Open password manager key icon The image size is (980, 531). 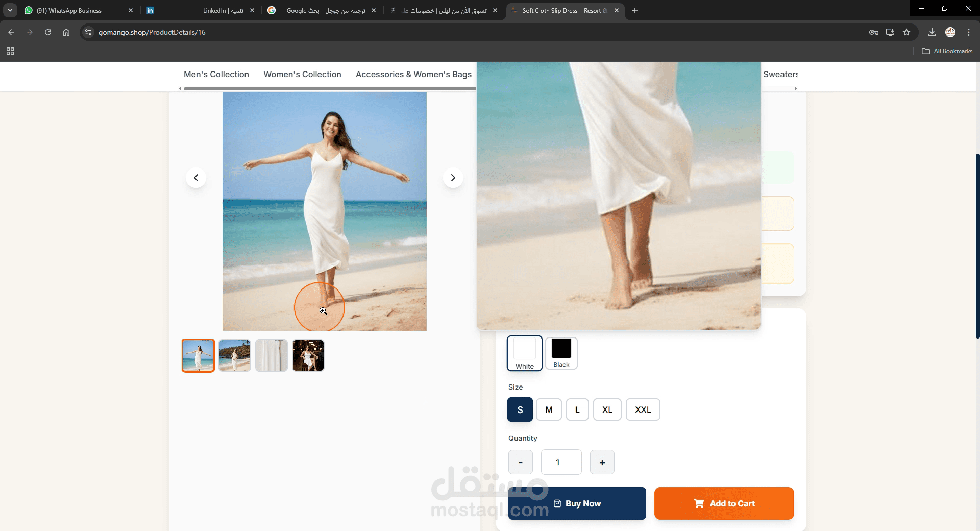click(x=874, y=32)
